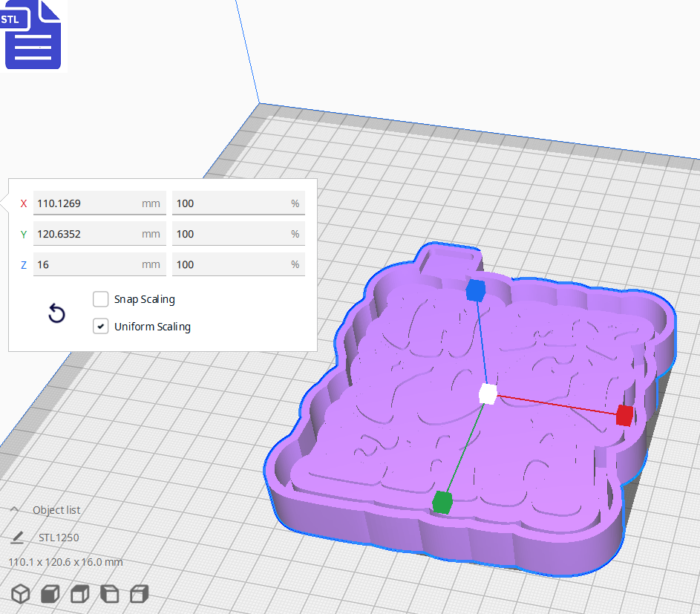Select the right side view cube icon
This screenshot has height=614, width=700.
[139, 594]
